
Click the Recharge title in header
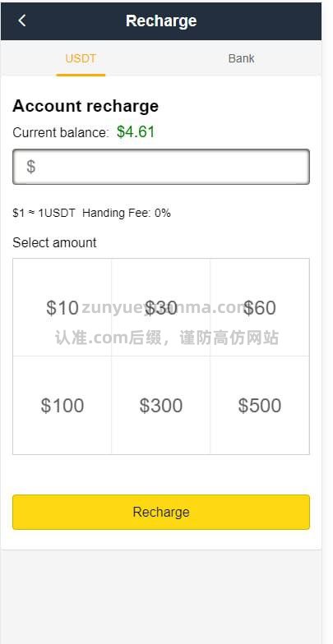point(161,21)
